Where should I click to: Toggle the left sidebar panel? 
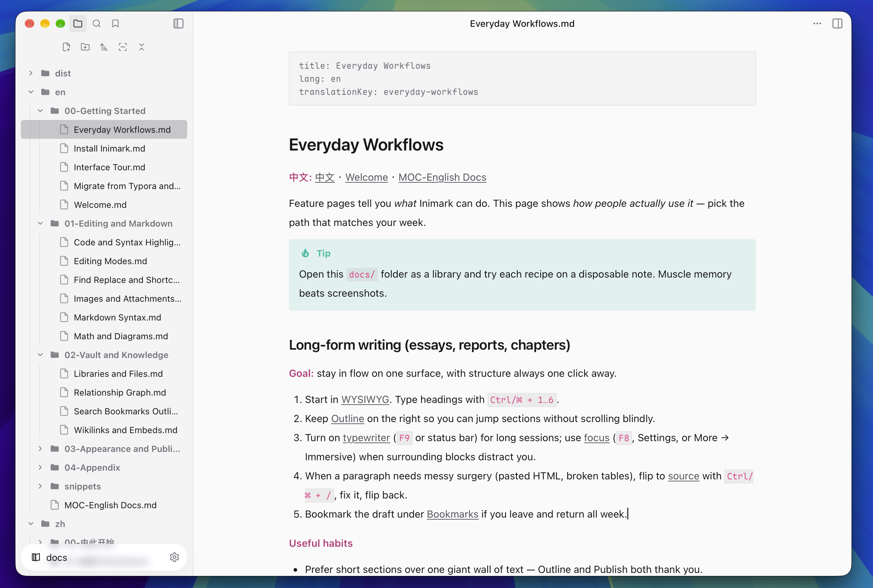point(178,23)
